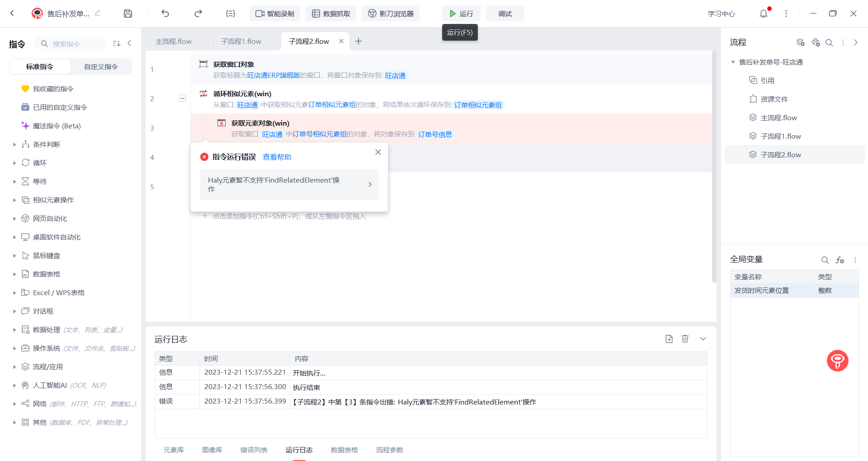Open the red floating assistant button
868x461 pixels.
click(x=838, y=361)
